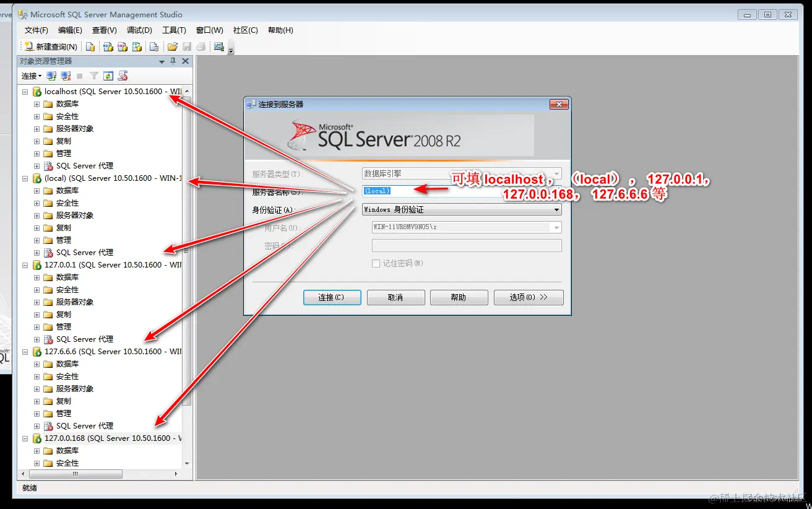Click the 密码 password field
This screenshot has width=812, height=509.
tap(467, 245)
